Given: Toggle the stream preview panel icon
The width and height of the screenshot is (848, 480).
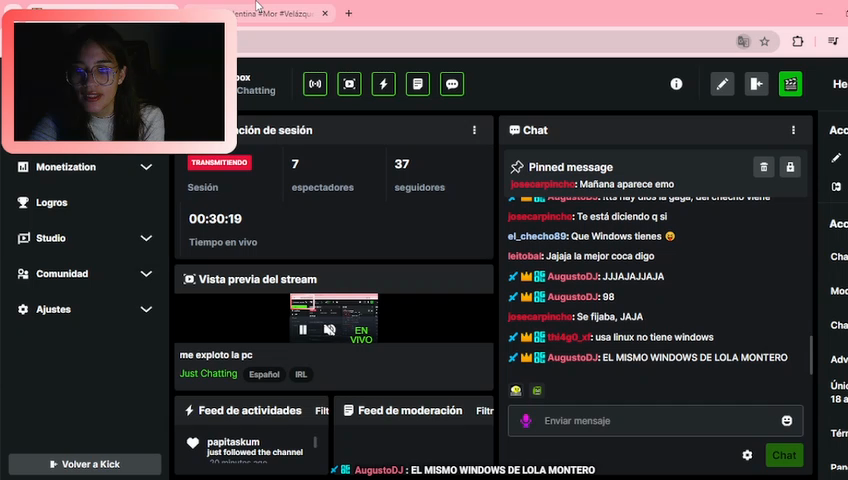Looking at the screenshot, I should 349,84.
